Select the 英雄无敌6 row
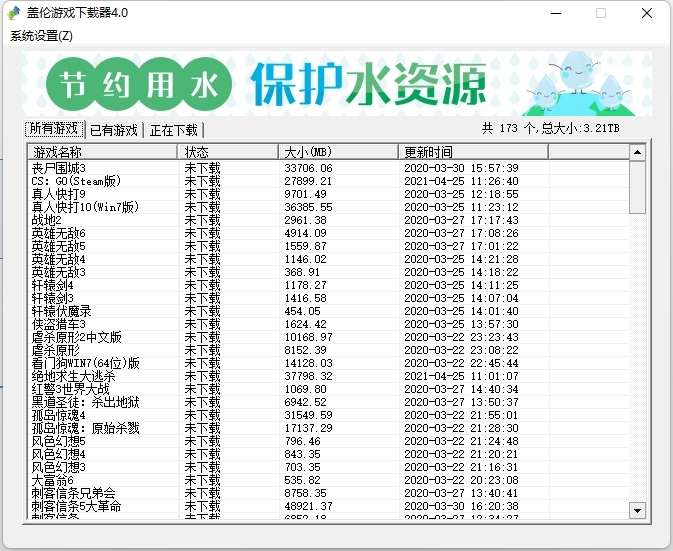 328,233
